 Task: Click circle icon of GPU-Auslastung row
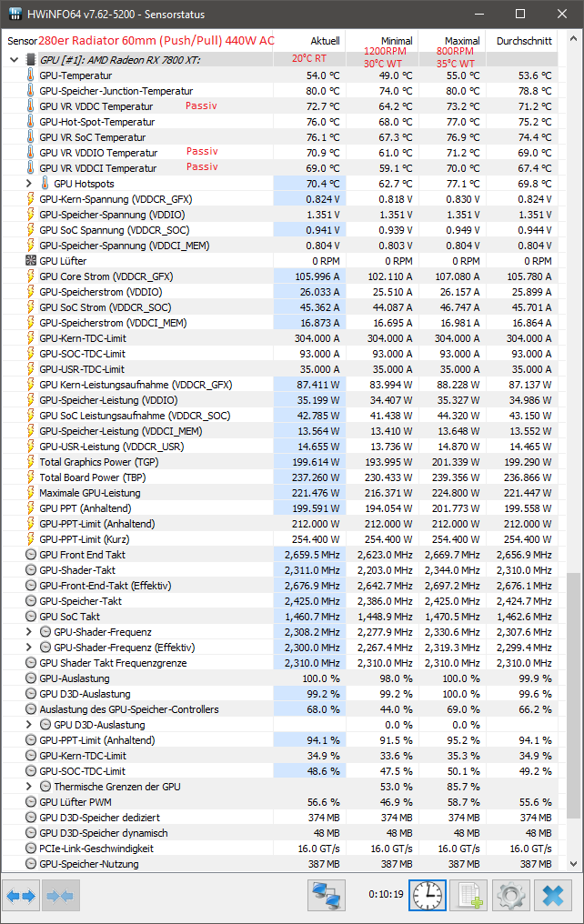[x=31, y=678]
